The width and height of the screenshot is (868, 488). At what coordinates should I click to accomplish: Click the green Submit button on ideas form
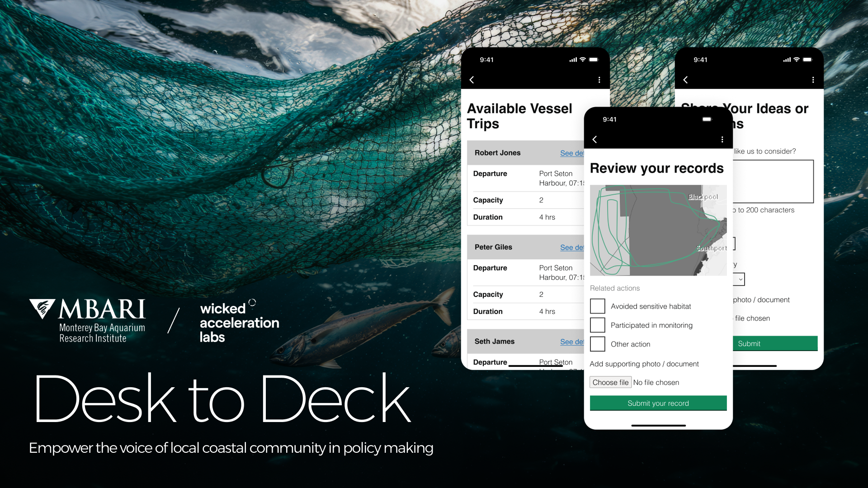click(774, 344)
